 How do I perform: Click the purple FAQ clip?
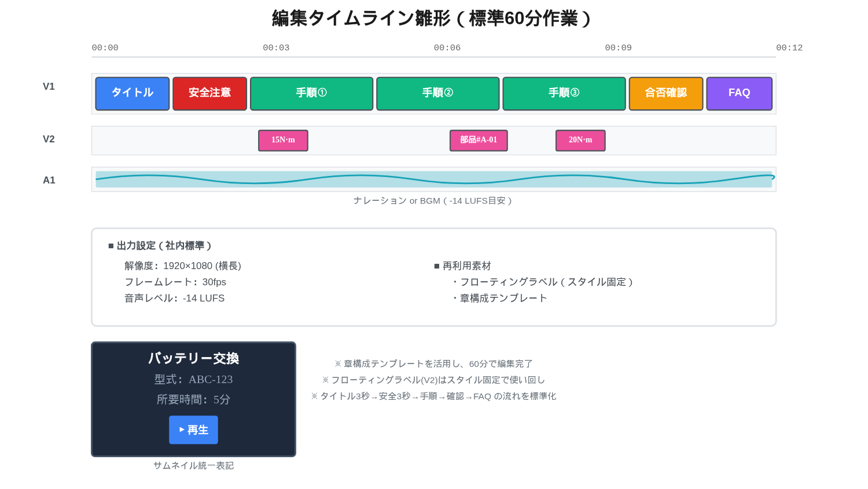[739, 93]
